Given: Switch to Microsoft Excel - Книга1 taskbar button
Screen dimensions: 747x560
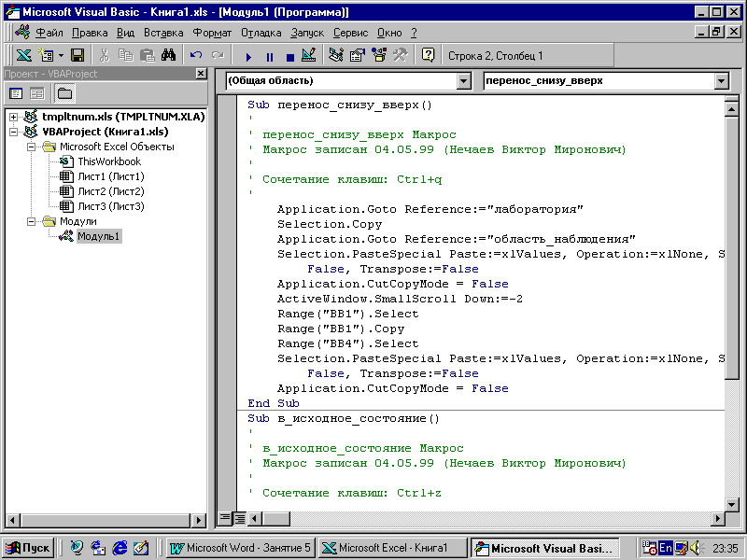Looking at the screenshot, I should (392, 548).
